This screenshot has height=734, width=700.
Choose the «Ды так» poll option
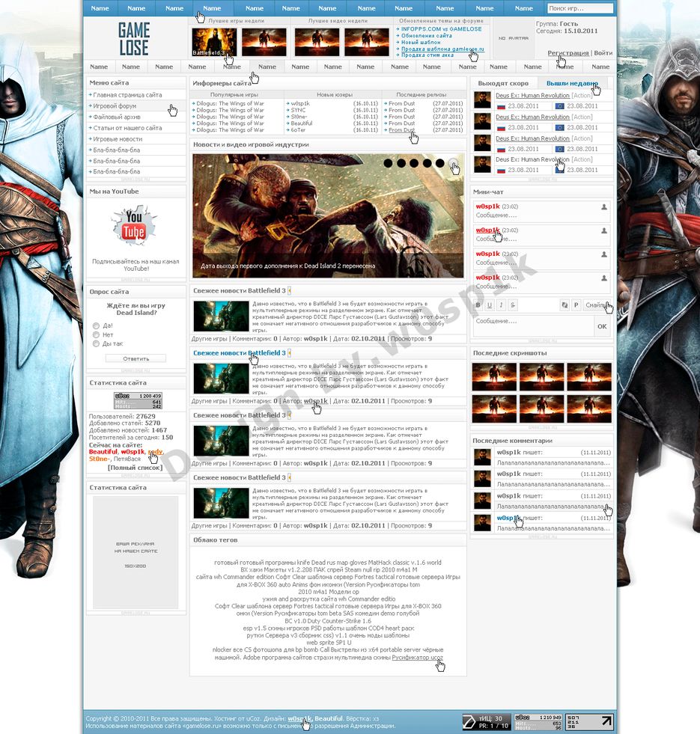click(x=96, y=343)
